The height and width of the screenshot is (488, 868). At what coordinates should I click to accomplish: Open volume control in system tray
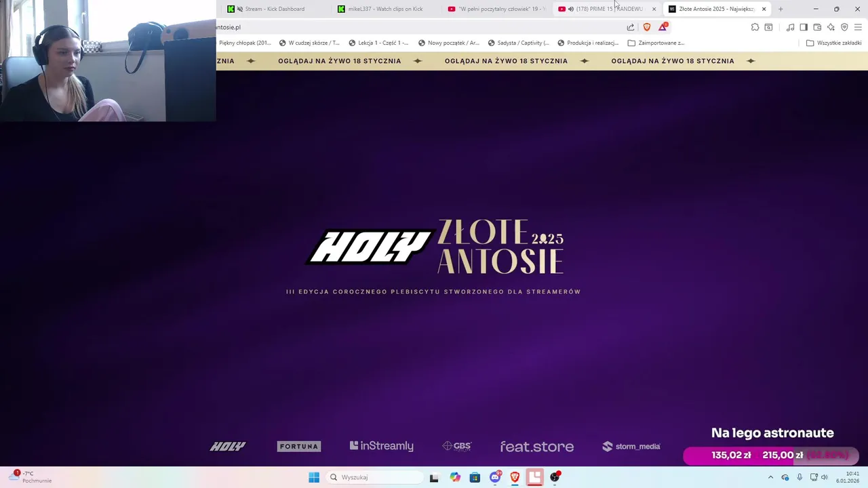click(x=825, y=477)
